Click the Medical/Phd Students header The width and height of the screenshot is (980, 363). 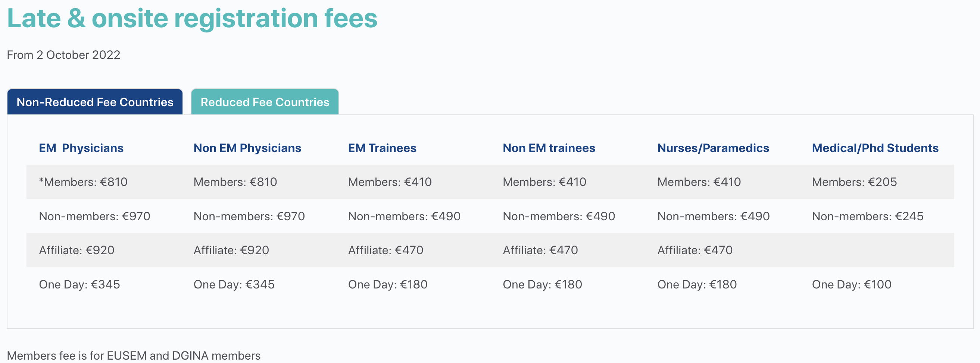[875, 148]
